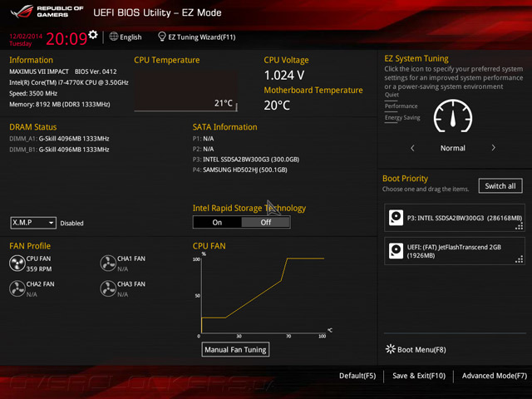532x399 pixels.
Task: Click the Intel Core i7-4770K CPU line
Action: tap(69, 82)
